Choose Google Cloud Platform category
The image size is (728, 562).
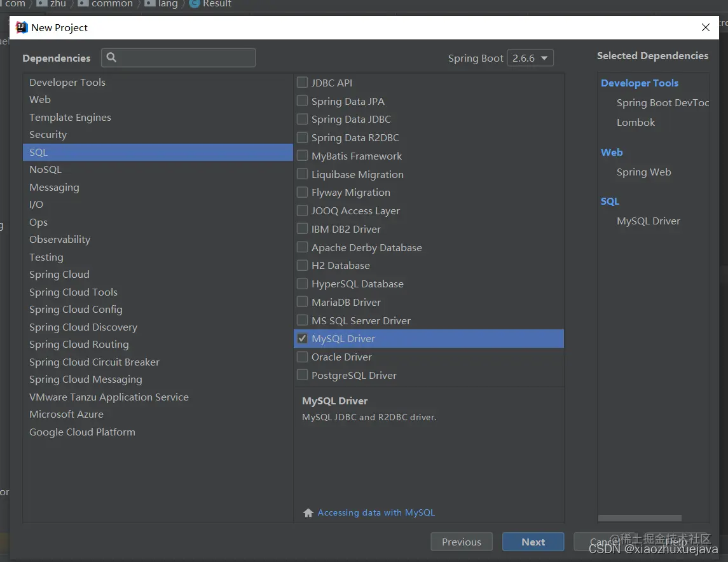pos(158,432)
